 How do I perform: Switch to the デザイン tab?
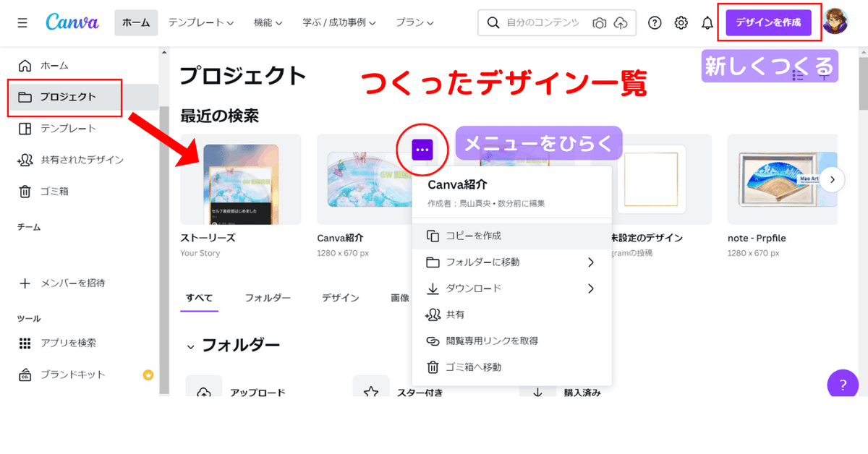341,298
